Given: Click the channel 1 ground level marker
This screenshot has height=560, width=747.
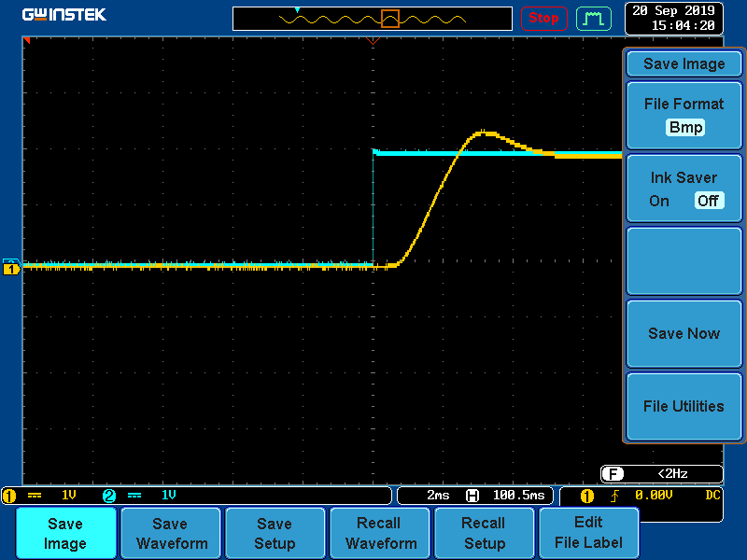Looking at the screenshot, I should pyautogui.click(x=11, y=269).
